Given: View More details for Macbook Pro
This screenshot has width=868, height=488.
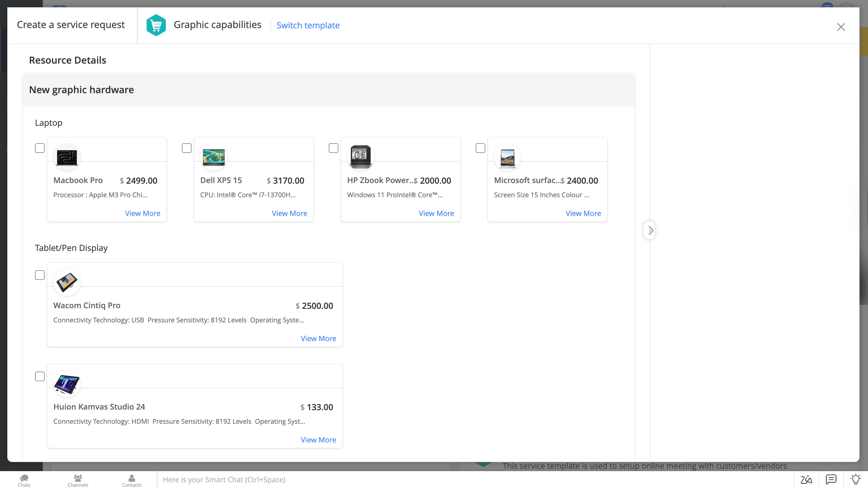Looking at the screenshot, I should click(143, 213).
